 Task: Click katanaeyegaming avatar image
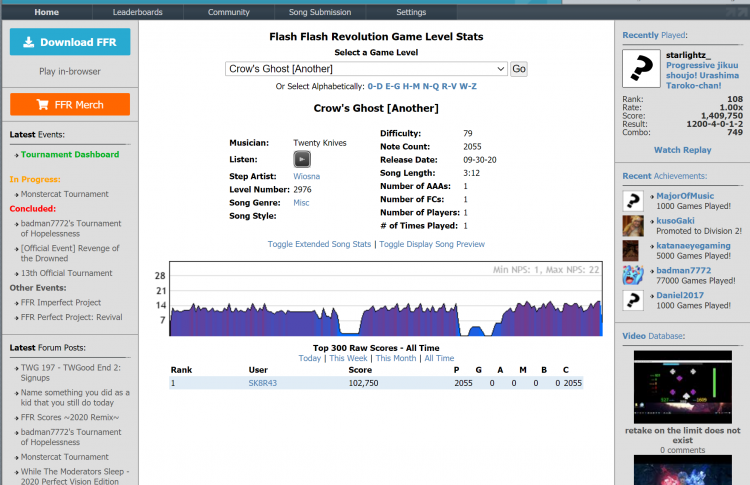632,250
